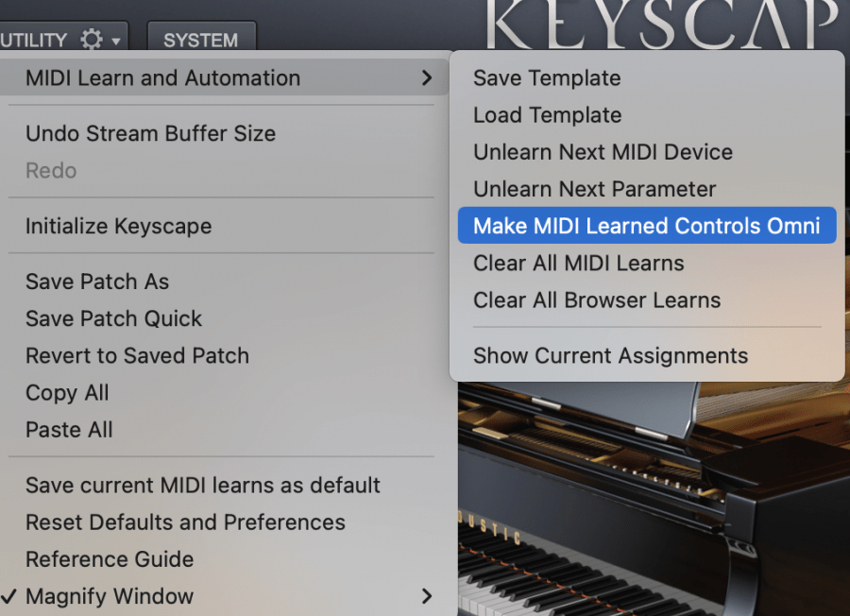Select Load Template
Screen dimensions: 850x616
(546, 115)
